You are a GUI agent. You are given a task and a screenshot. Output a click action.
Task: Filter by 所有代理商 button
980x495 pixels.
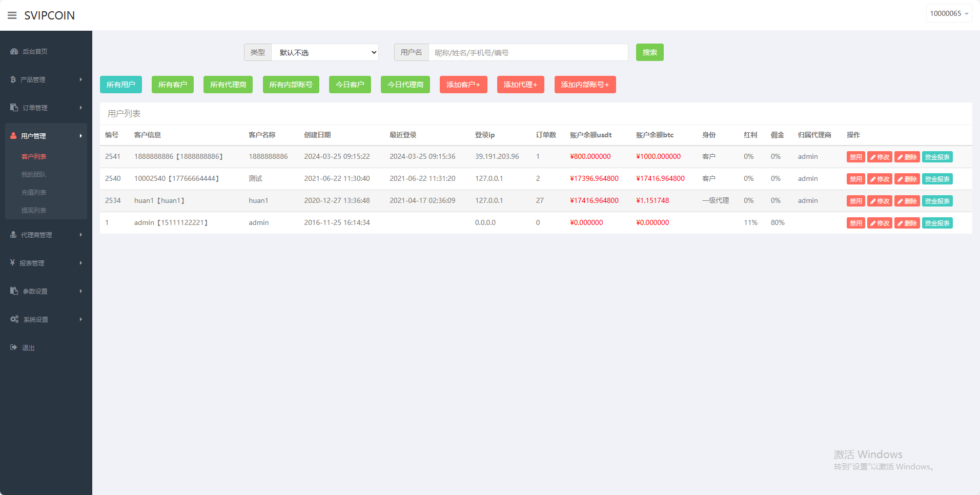(x=228, y=85)
